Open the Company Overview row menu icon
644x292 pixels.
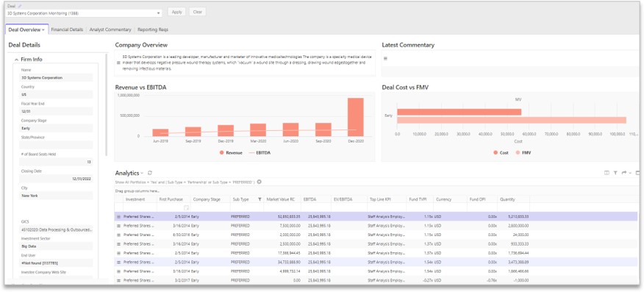(118, 63)
